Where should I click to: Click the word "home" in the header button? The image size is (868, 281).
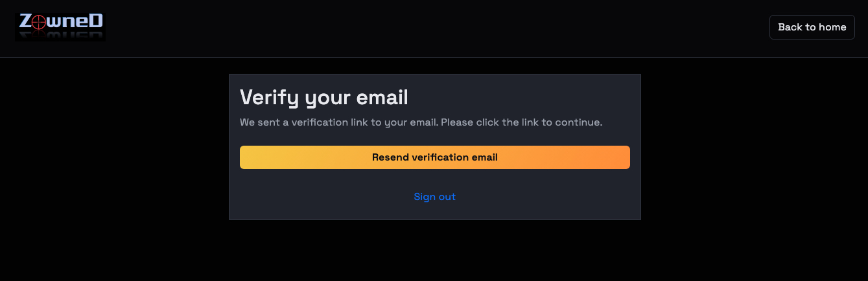pos(832,27)
